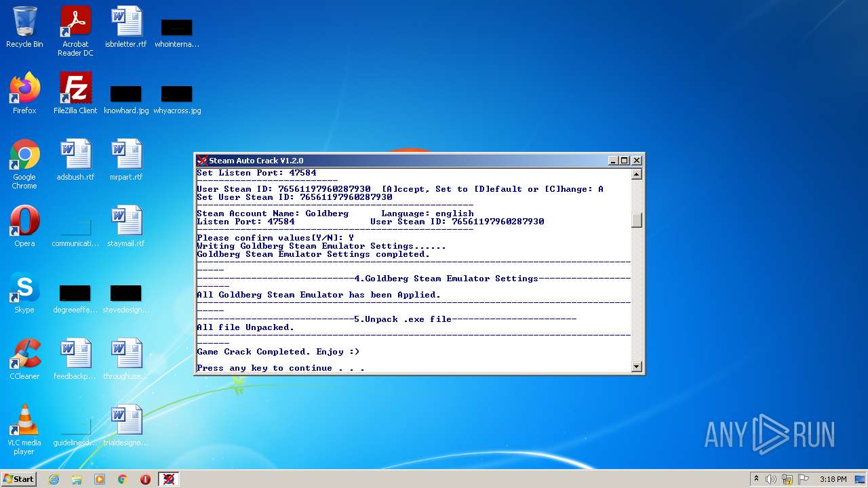Viewport: 868px width, 488px height.
Task: Click 'Set User Steam ID: 76561197960287930' line
Action: point(294,197)
